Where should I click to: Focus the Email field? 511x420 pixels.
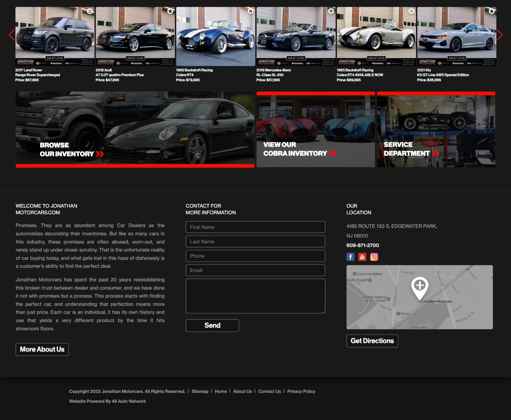(x=255, y=270)
